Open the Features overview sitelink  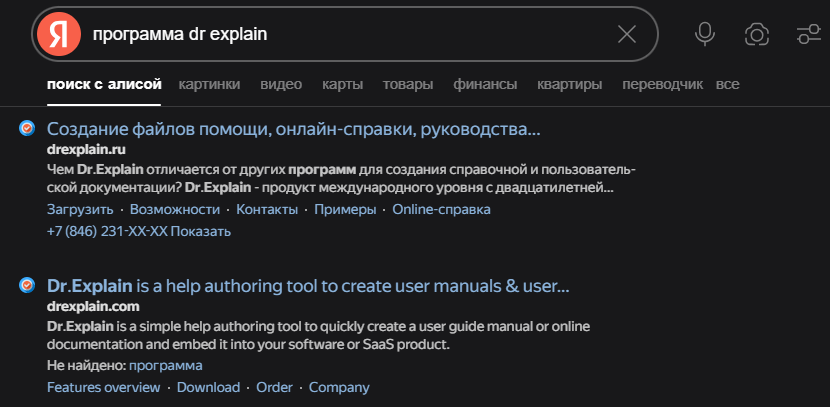pyautogui.click(x=103, y=387)
